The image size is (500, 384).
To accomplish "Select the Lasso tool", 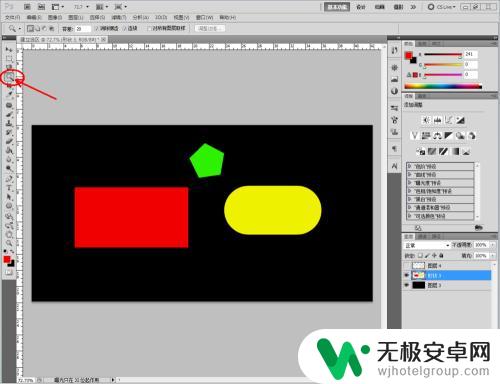I will pos(9,68).
